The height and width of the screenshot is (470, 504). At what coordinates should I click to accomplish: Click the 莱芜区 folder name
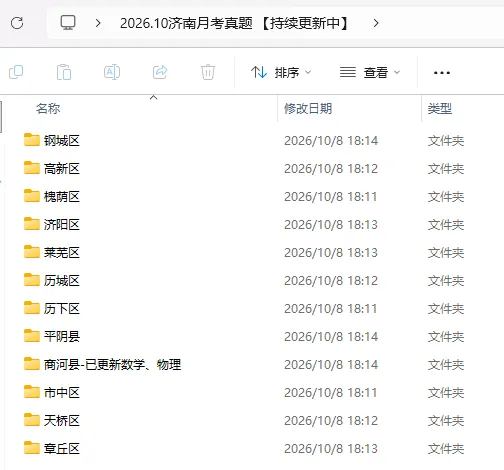pyautogui.click(x=62, y=253)
